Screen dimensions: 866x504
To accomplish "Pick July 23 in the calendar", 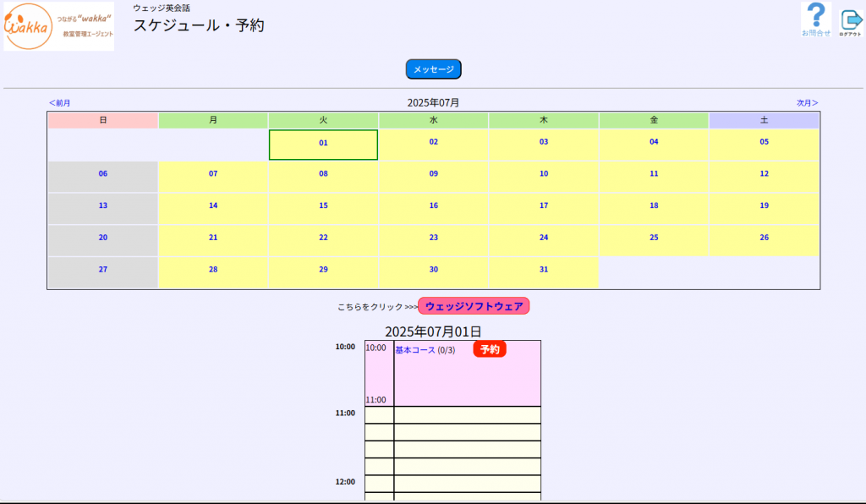I will (x=433, y=238).
